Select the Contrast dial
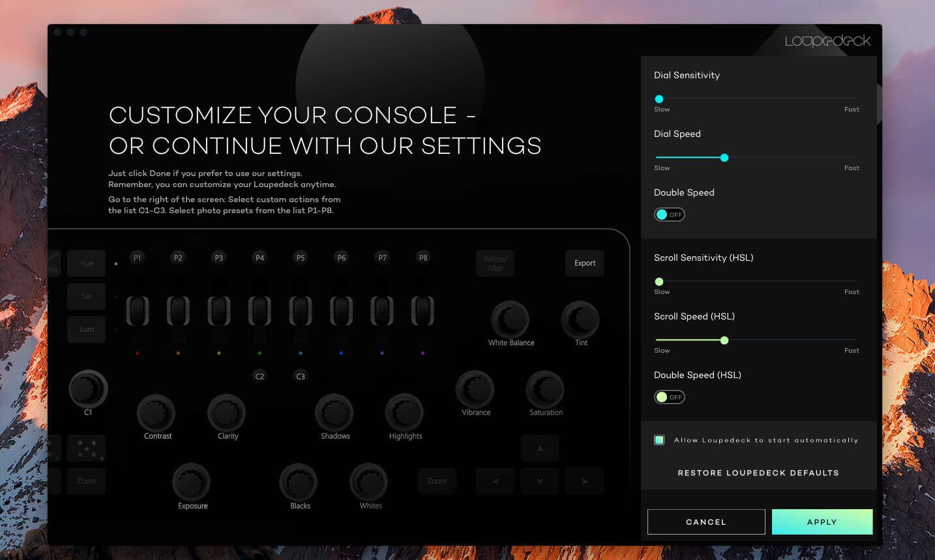 point(156,413)
